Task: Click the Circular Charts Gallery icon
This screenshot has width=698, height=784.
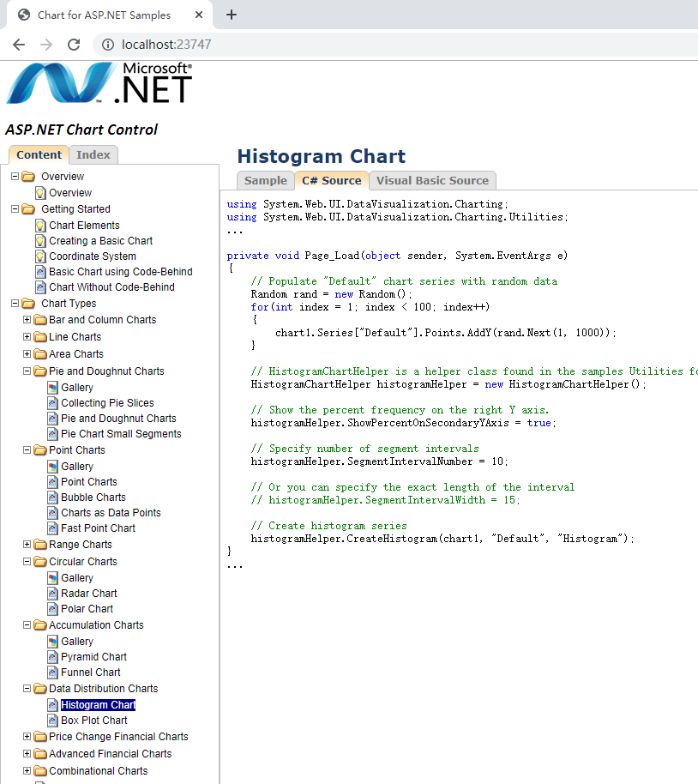Action: pos(52,578)
